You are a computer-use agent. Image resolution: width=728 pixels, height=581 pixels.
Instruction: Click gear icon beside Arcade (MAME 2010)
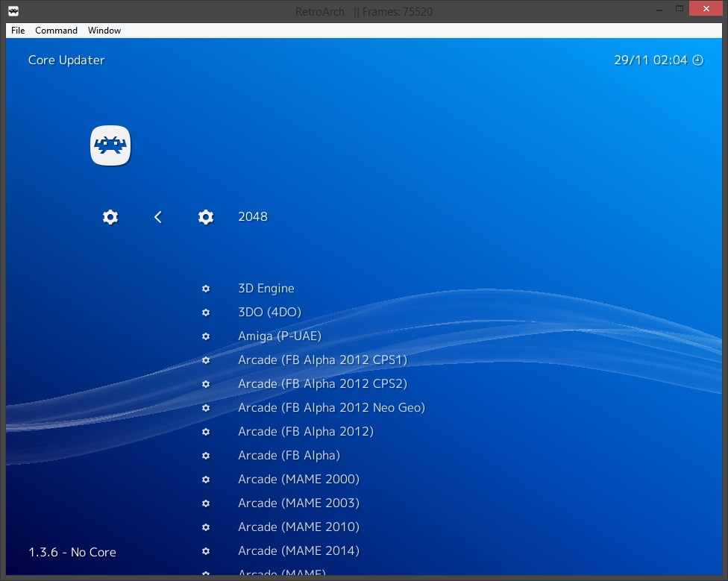[x=206, y=527]
